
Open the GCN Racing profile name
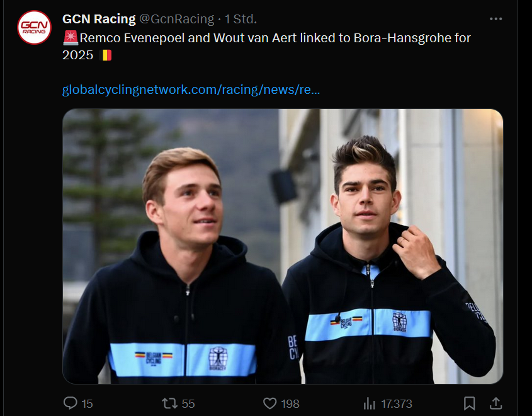99,18
